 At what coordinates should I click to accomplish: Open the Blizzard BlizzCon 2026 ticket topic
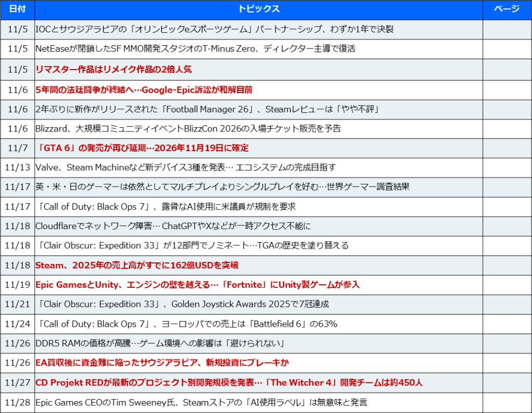(188, 128)
